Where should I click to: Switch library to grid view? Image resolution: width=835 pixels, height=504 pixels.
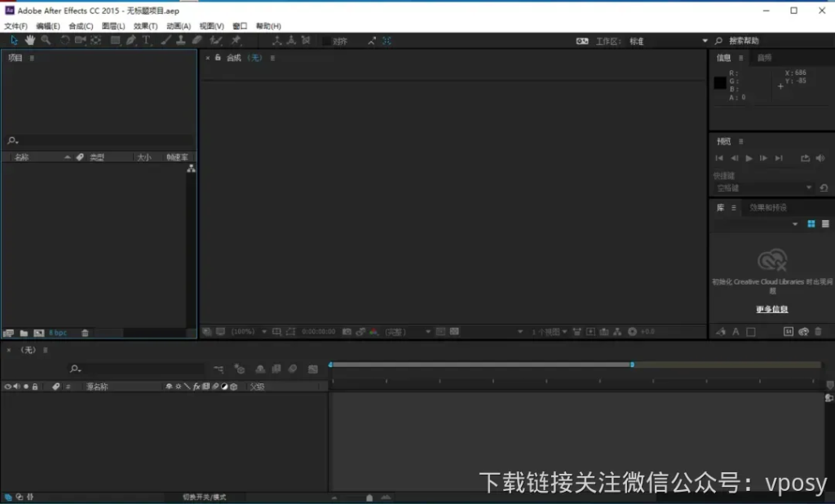(x=811, y=224)
